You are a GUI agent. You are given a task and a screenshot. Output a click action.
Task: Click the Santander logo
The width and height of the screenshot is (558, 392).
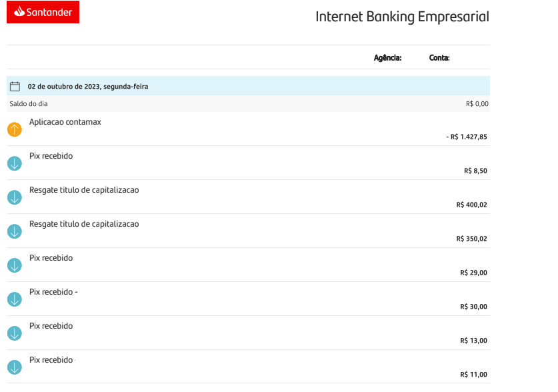tap(43, 12)
